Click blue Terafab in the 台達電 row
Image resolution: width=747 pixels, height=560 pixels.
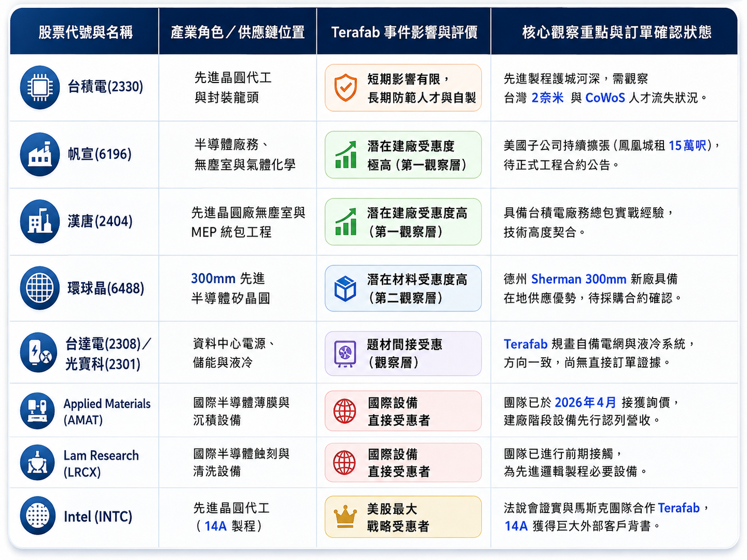[x=526, y=344]
